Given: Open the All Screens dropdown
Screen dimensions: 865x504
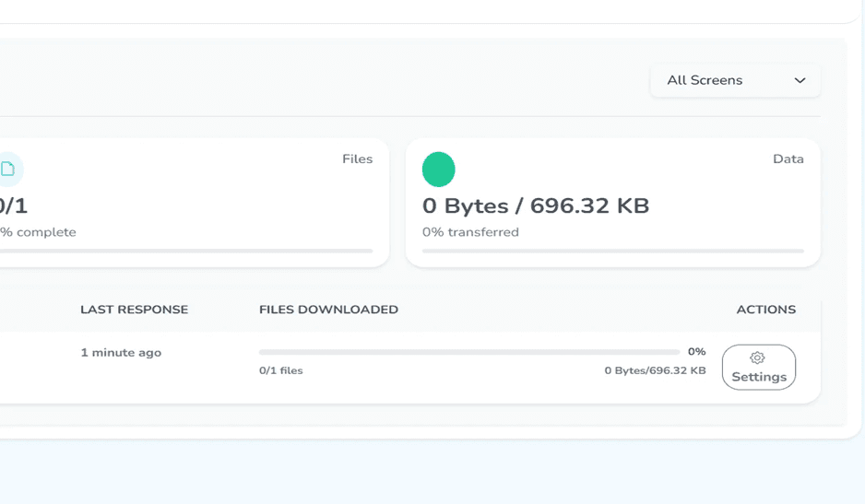Looking at the screenshot, I should (x=735, y=80).
